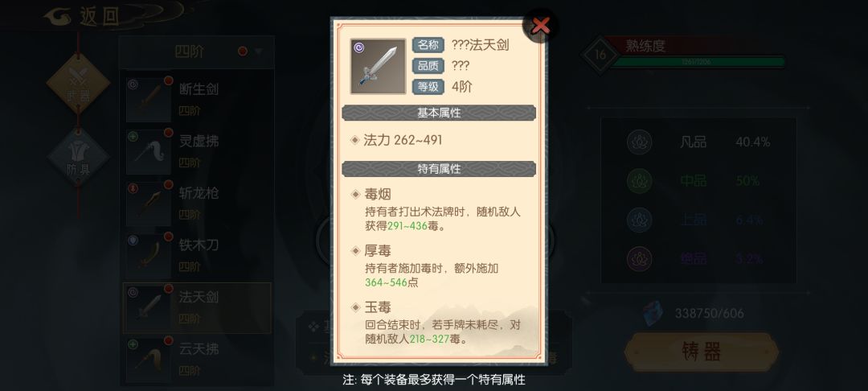The image size is (868, 391).
Task: Click the level 16 proficiency badge
Action: [600, 55]
